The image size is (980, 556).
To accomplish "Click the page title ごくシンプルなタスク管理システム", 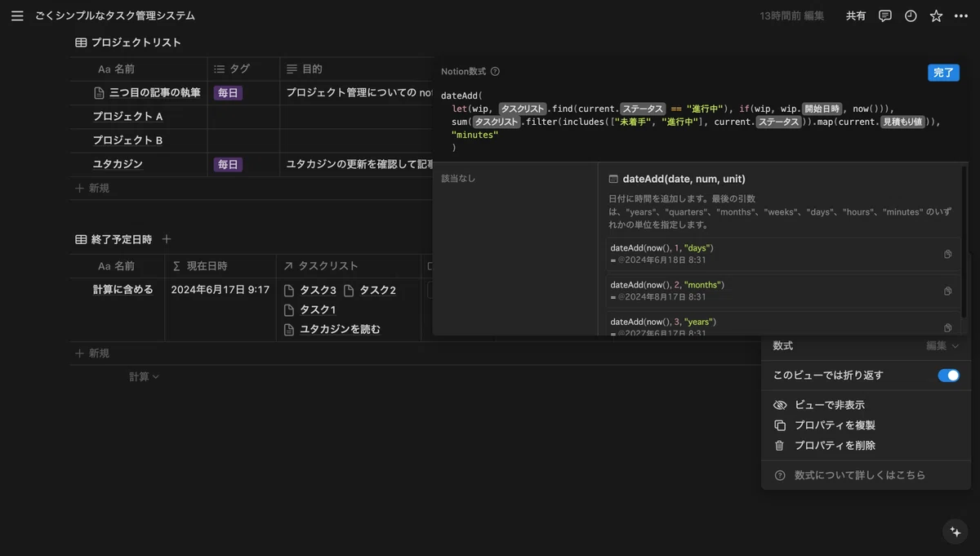I will 115,16.
